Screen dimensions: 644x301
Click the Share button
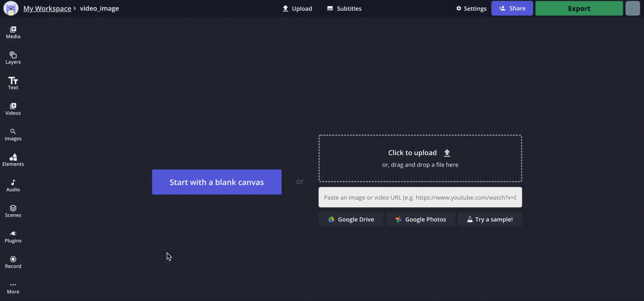[512, 8]
